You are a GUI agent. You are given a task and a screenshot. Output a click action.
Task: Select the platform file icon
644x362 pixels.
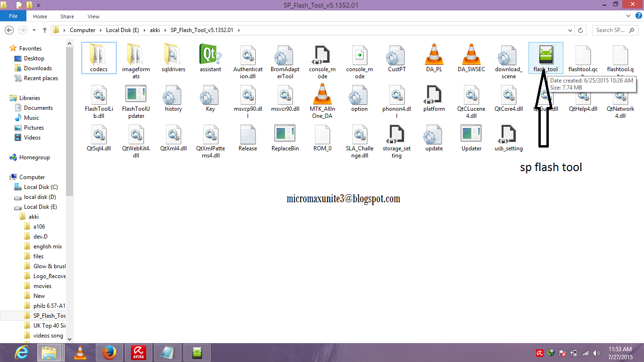434,94
